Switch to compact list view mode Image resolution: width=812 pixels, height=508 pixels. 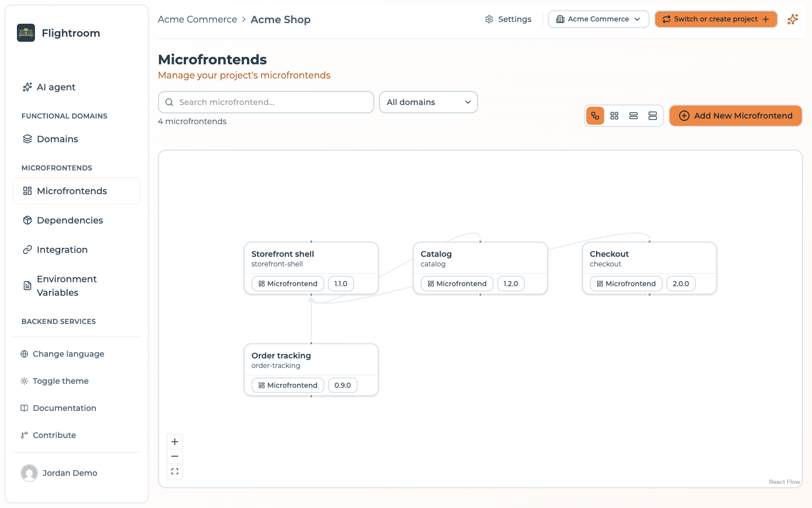point(634,116)
